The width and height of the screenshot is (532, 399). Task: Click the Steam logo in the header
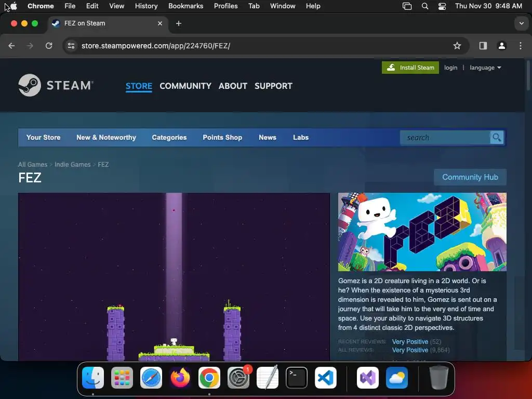[x=56, y=85]
